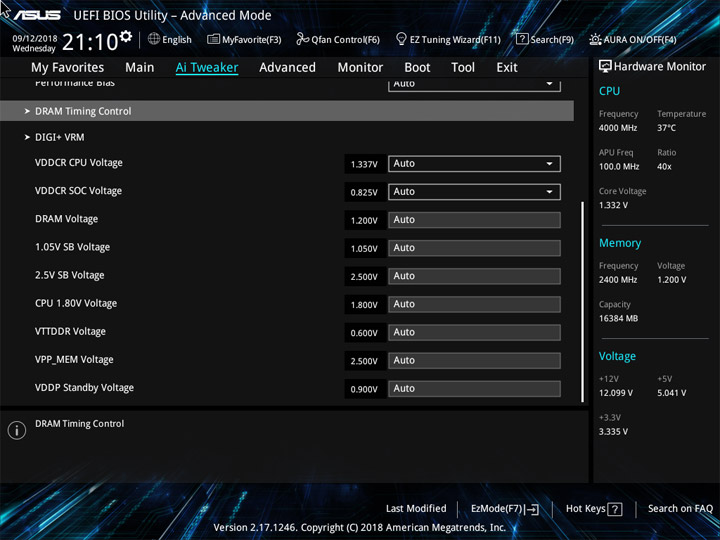Click the MyFavorite(F3) list icon
The height and width of the screenshot is (540, 720).
[x=213, y=39]
